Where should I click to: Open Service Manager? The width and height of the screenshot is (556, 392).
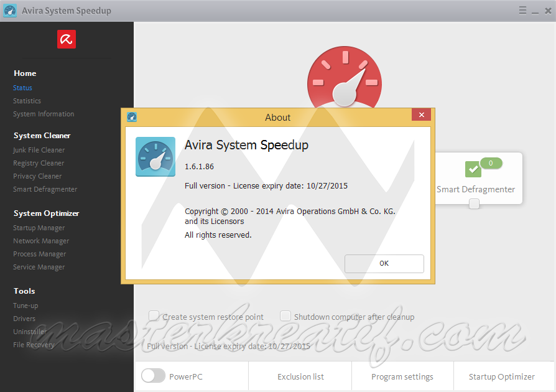[x=39, y=267]
